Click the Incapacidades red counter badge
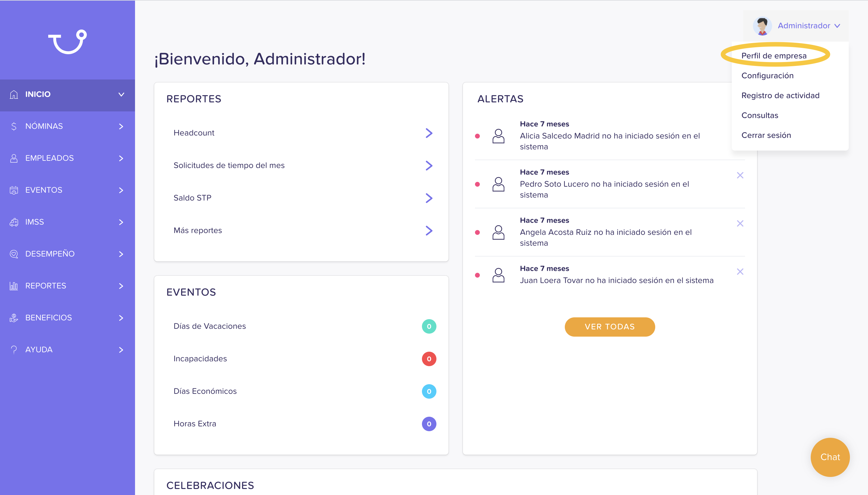This screenshot has width=868, height=495. pos(429,359)
